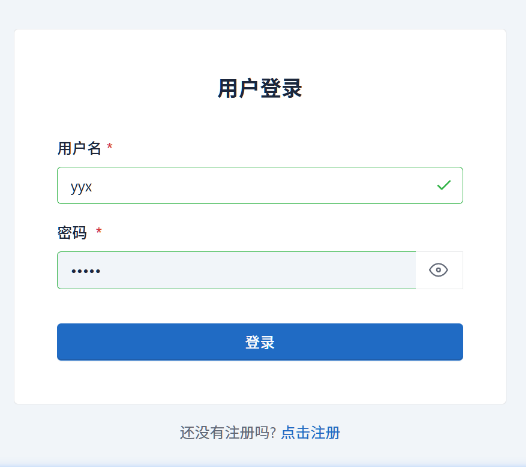
Task: Click the red asterisk beside 密码
Action: (x=99, y=231)
